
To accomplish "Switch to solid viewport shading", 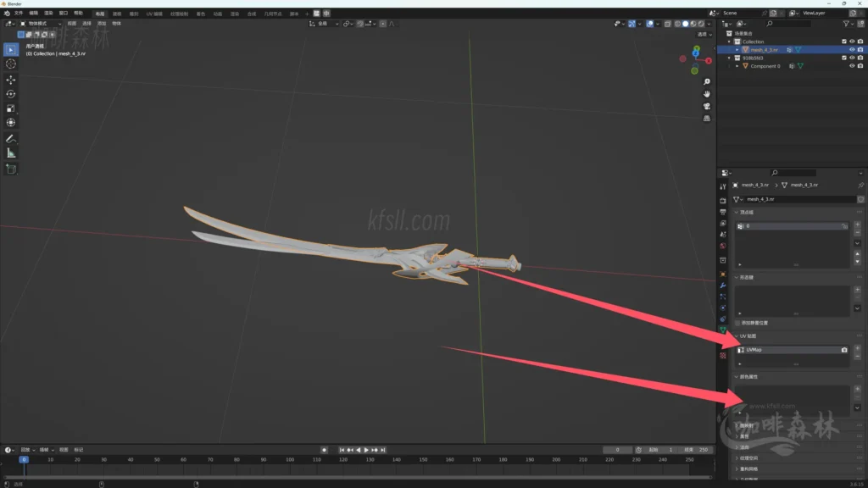I will (x=687, y=24).
